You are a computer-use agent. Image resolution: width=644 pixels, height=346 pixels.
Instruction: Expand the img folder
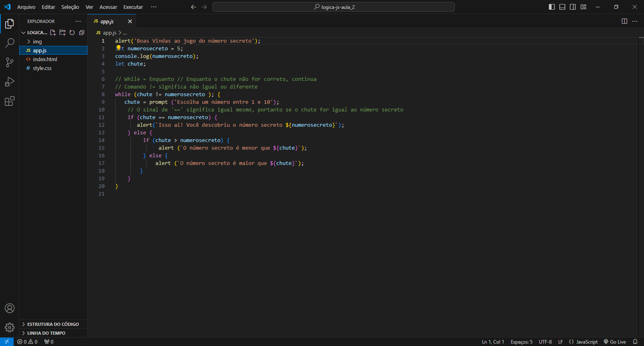tap(53, 41)
